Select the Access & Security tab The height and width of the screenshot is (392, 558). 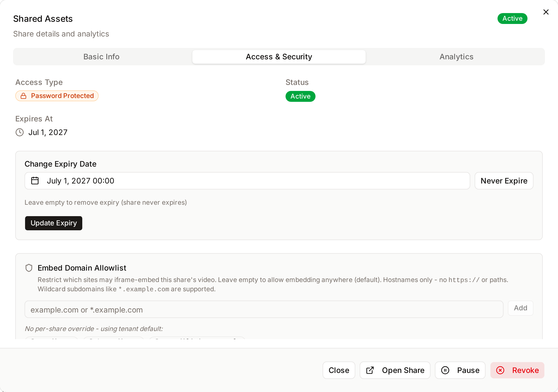pyautogui.click(x=279, y=57)
